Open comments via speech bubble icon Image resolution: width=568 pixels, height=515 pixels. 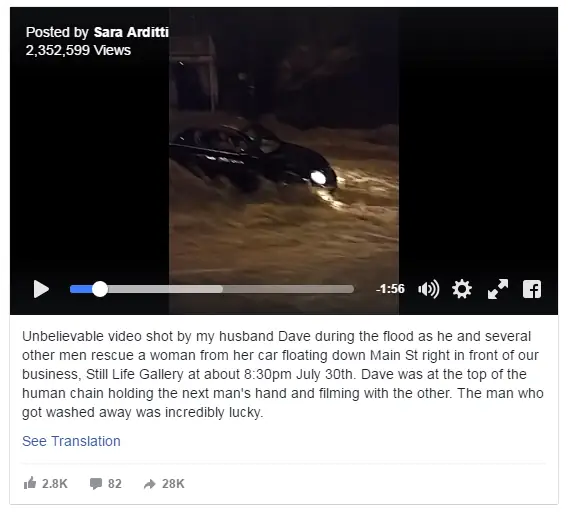(96, 483)
